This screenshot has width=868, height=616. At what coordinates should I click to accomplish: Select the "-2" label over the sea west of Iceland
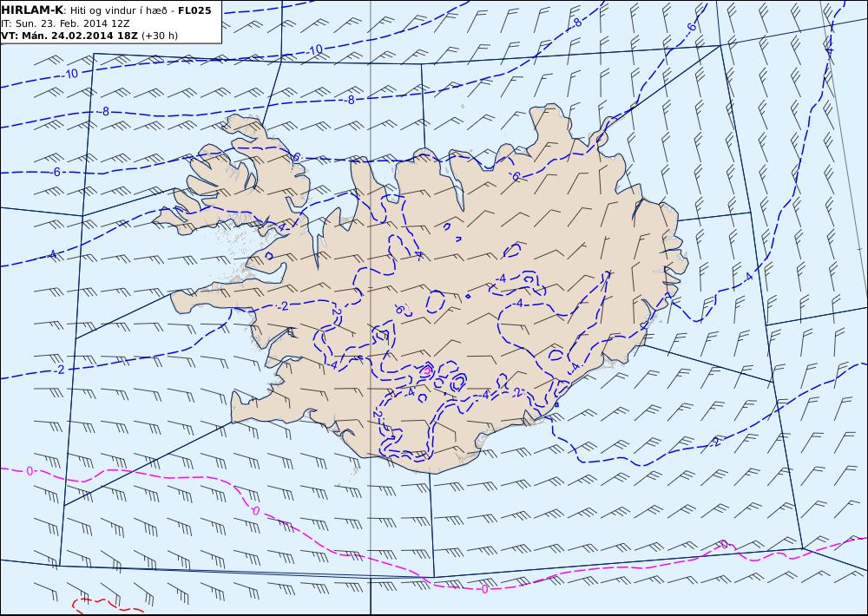(59, 370)
